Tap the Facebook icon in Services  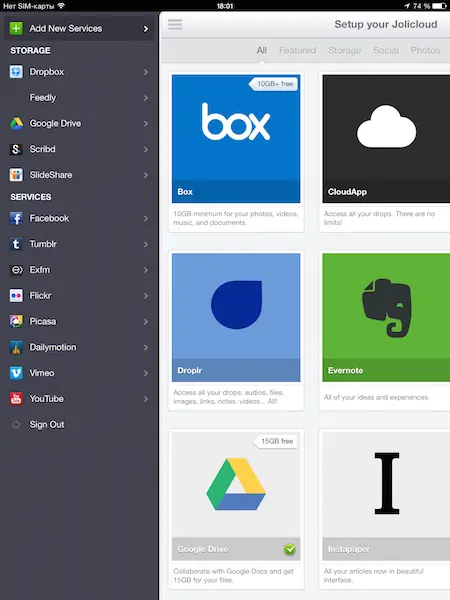16,218
